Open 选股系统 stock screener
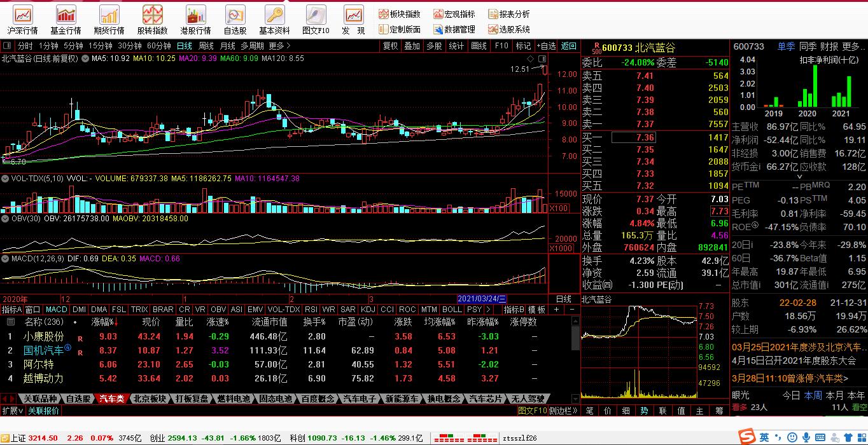868x445 pixels. tap(509, 29)
